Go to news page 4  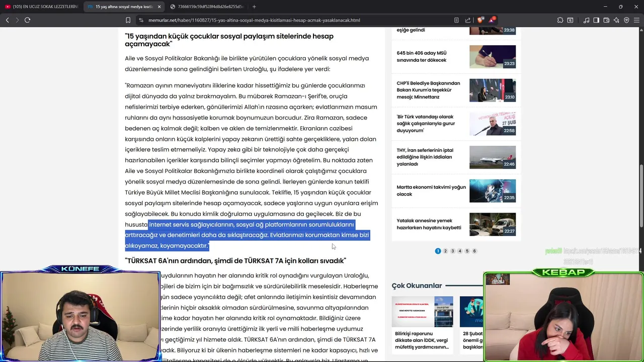click(x=460, y=251)
